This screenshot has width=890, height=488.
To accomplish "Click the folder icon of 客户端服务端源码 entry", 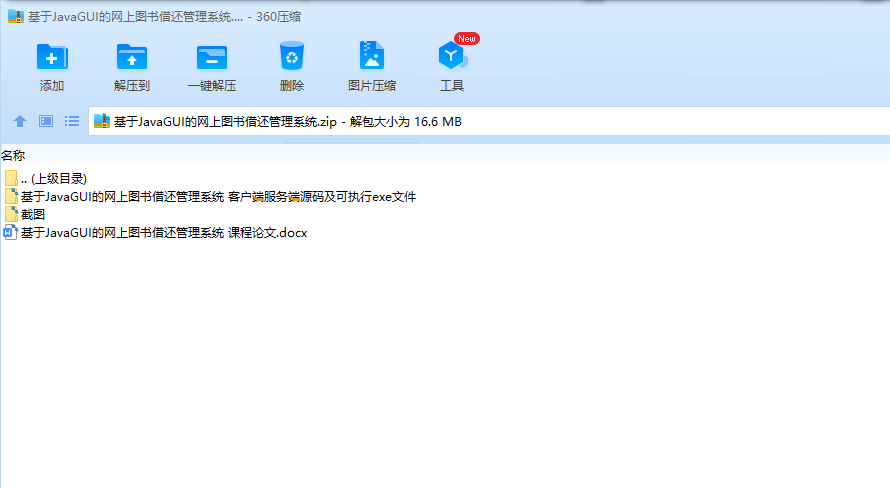I will [x=11, y=196].
